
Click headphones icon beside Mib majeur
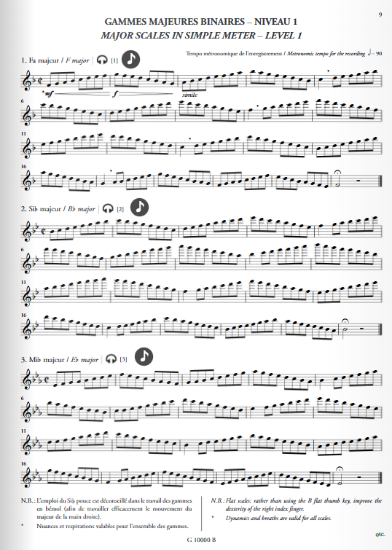click(x=111, y=359)
